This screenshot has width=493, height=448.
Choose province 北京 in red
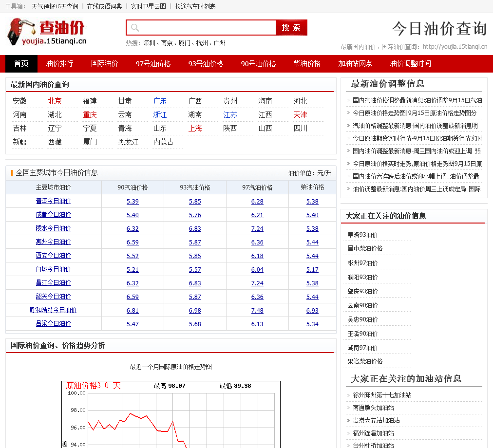55,101
